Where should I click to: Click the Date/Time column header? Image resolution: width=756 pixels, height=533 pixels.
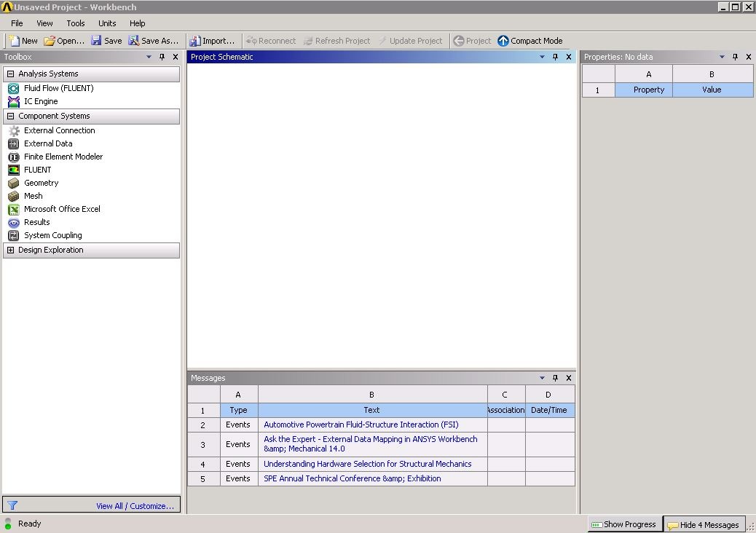click(550, 410)
